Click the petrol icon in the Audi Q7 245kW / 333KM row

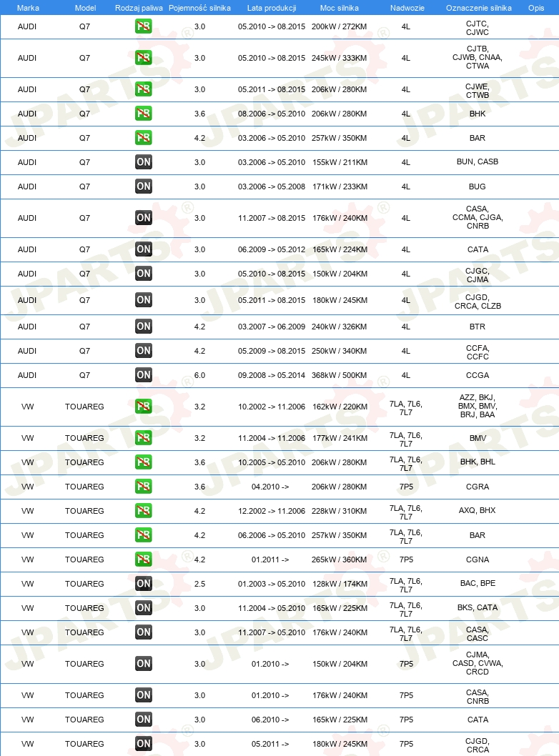point(143,58)
